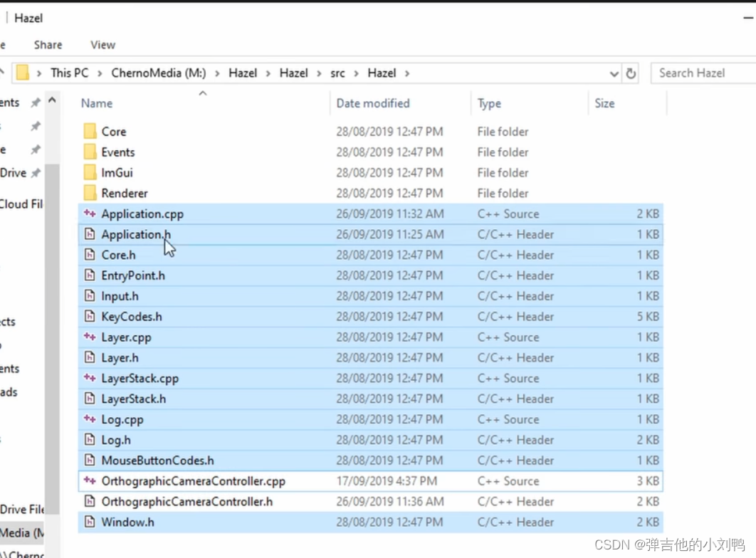Navigate to ChernoMedia (M:) breadcrumb
Image resolution: width=756 pixels, height=558 pixels.
(159, 73)
